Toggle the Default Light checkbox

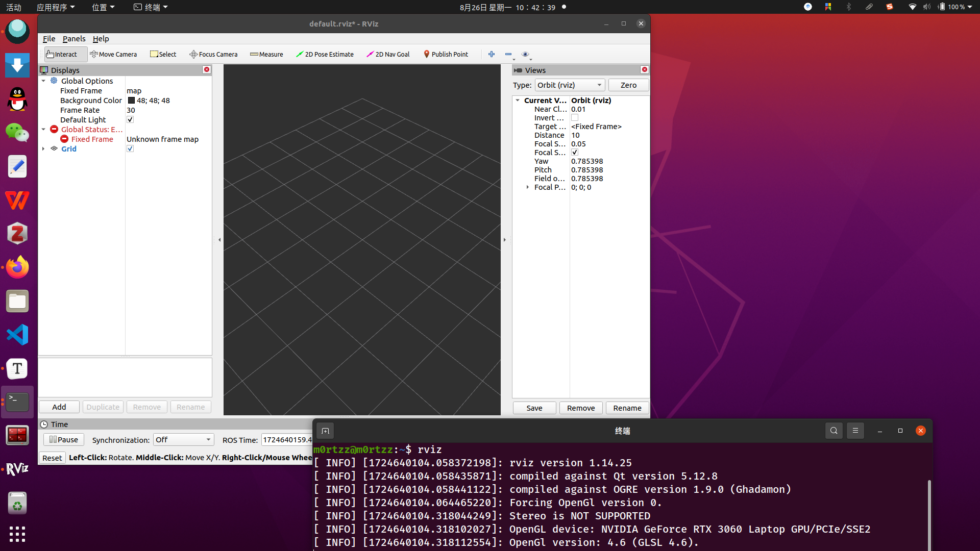pos(130,119)
